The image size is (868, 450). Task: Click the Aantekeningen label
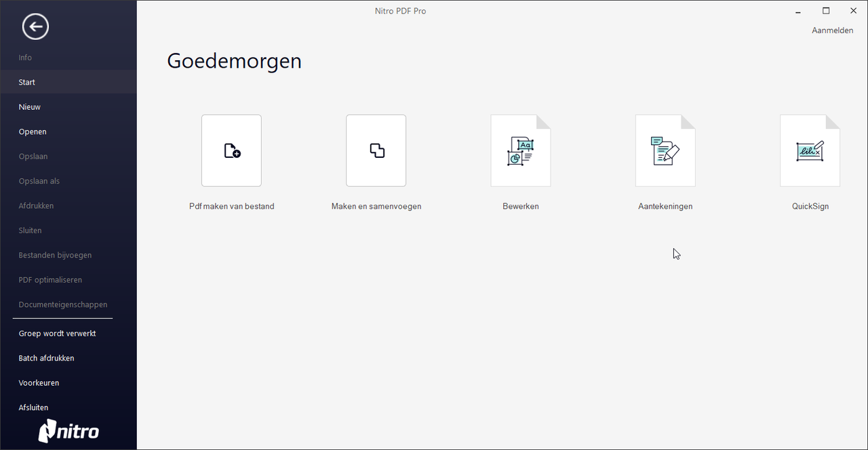pyautogui.click(x=665, y=206)
